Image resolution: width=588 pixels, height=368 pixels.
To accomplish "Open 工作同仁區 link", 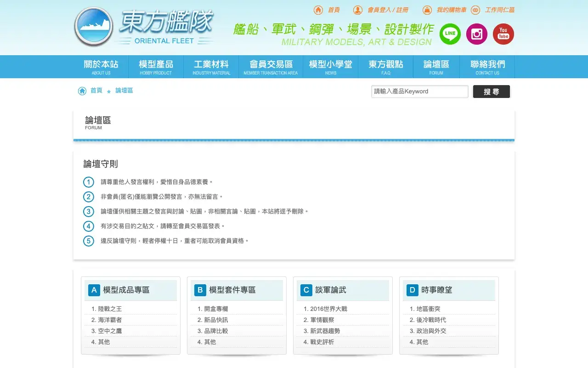I will point(500,10).
